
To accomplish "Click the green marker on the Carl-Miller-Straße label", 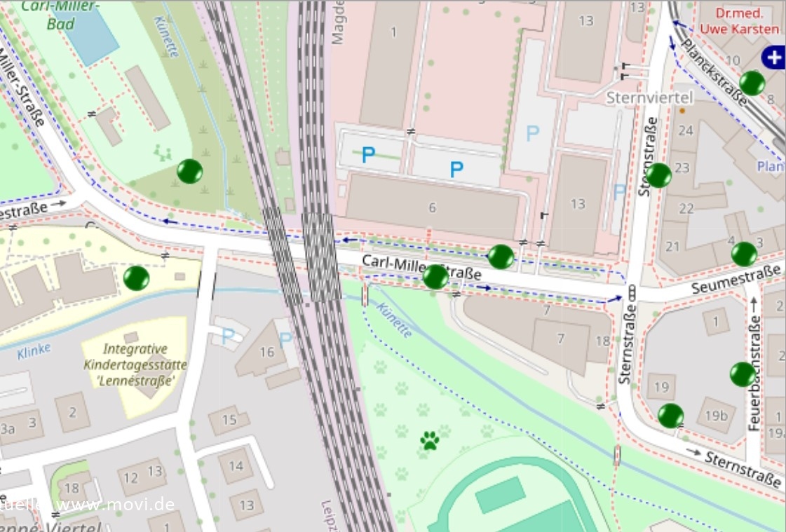I will pyautogui.click(x=435, y=277).
